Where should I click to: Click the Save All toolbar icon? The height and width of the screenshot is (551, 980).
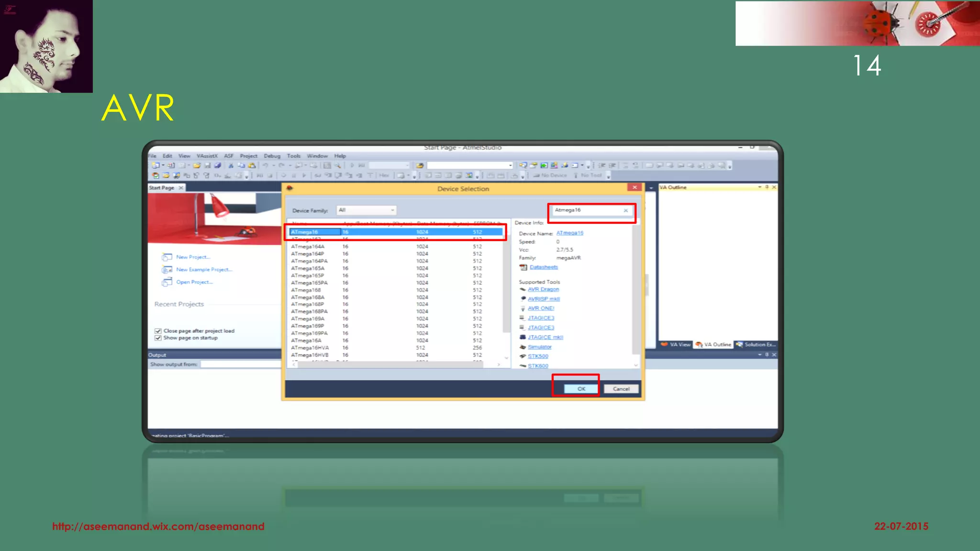tap(218, 165)
